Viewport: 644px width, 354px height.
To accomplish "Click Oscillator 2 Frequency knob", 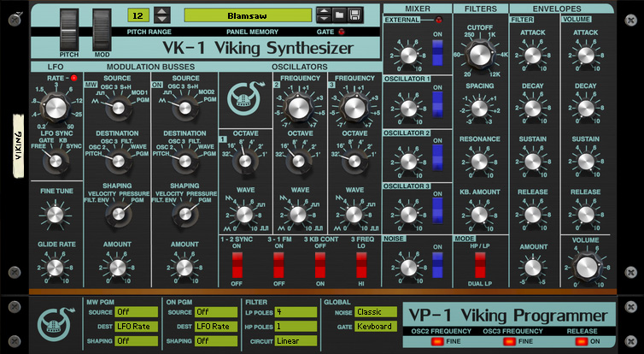I will 299,108.
